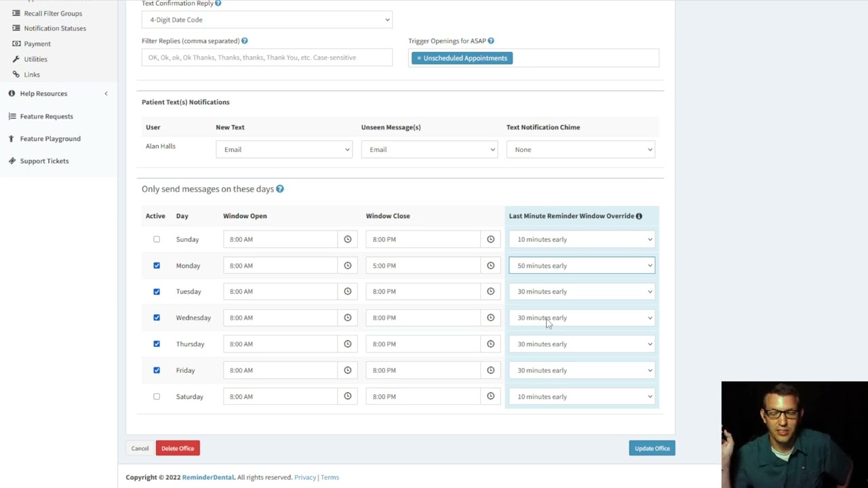Open Feature Playground in sidebar

50,139
